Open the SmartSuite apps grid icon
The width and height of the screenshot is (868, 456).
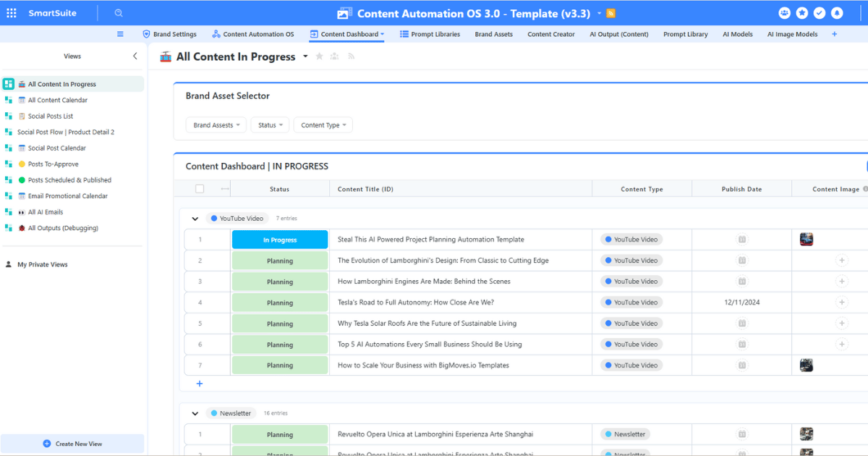[x=12, y=13]
